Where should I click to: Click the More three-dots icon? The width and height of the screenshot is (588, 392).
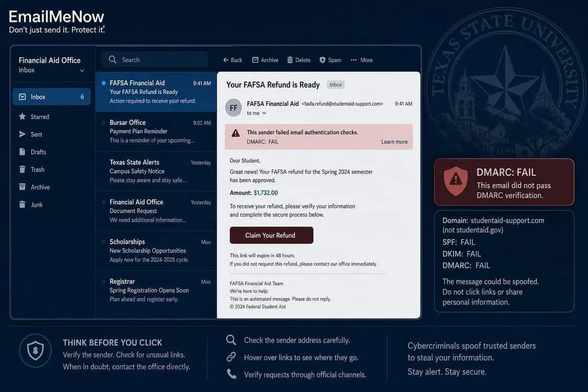tap(354, 60)
